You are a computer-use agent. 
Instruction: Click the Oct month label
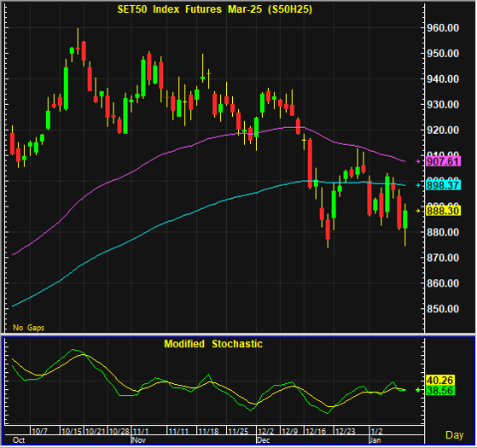pos(19,440)
